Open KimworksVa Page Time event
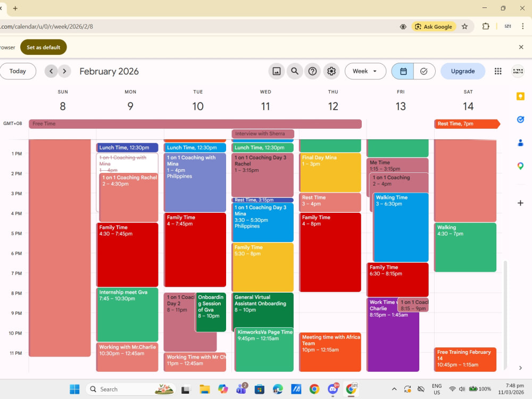 coord(264,351)
